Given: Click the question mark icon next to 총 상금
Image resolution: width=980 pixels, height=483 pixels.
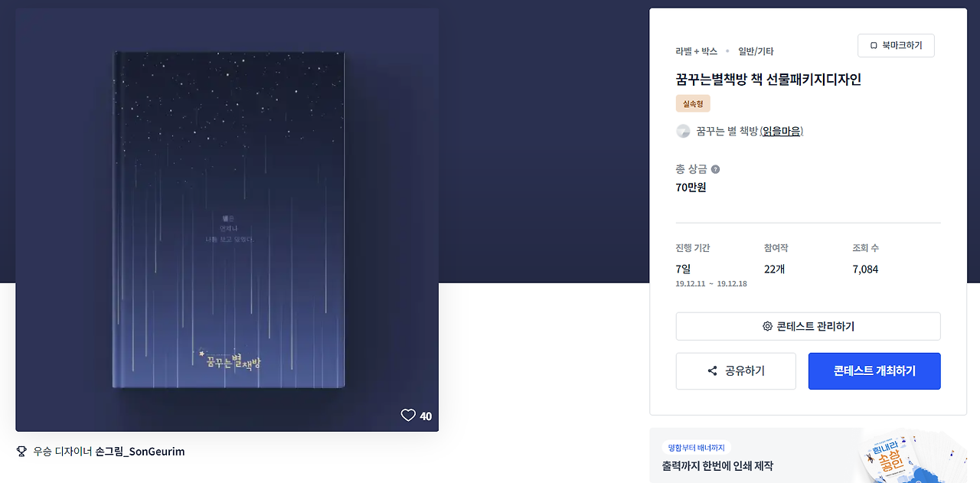Looking at the screenshot, I should click(x=715, y=169).
